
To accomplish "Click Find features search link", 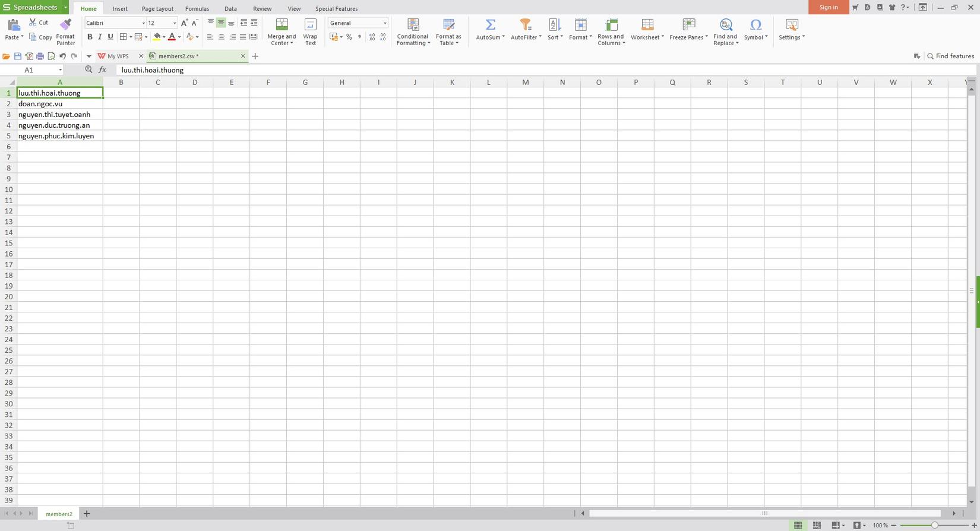I will point(951,56).
